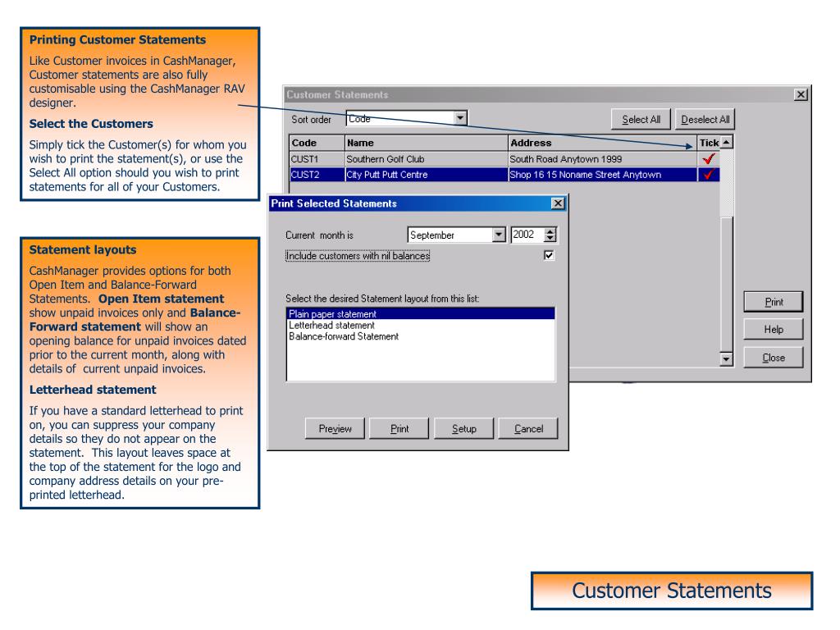
Task: Decrease year with spinner down arrow
Action: 550,238
